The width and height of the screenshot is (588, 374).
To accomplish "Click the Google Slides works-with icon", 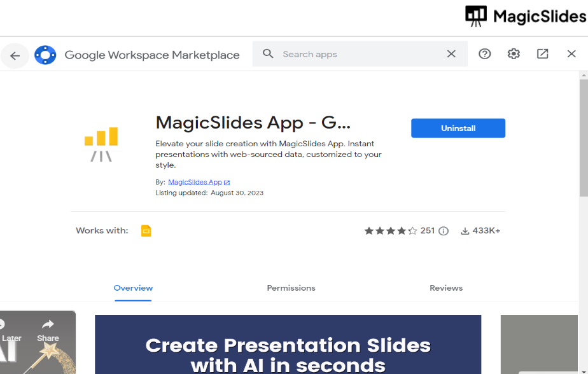I will (146, 231).
